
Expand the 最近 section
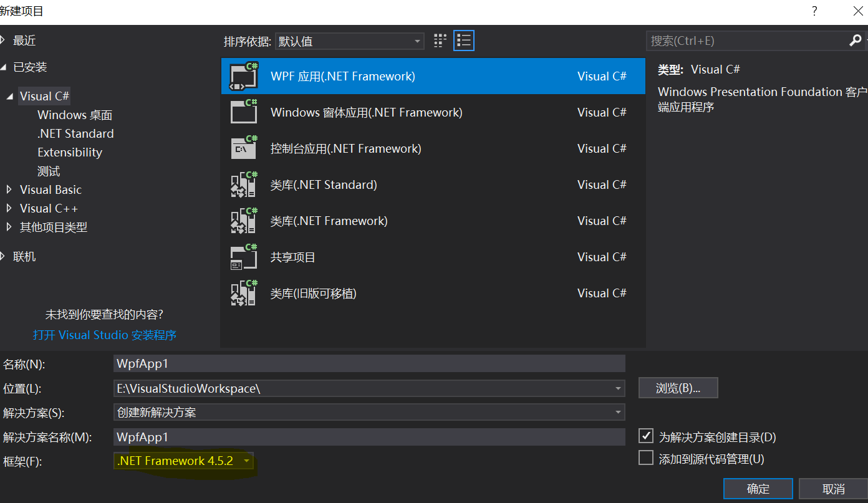(x=4, y=41)
